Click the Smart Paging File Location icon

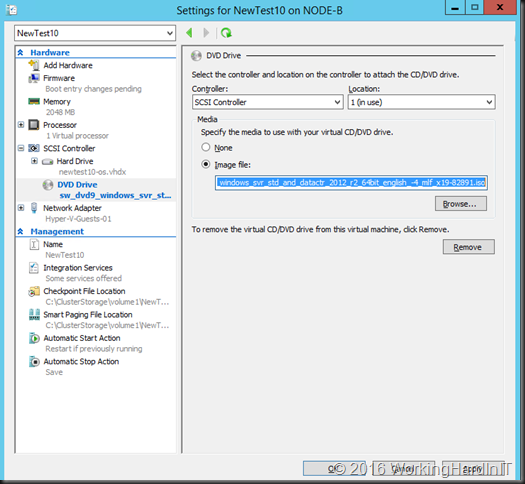[34, 315]
